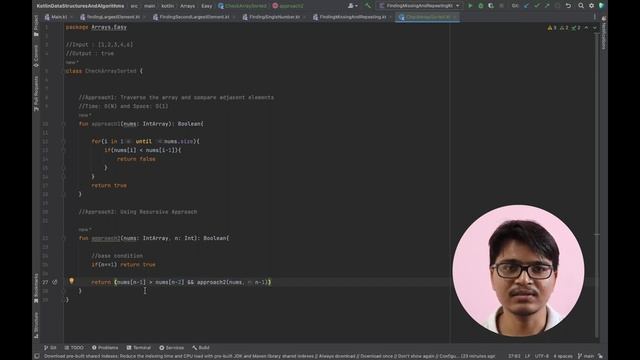Screen dimensions: 640x360
Task: Click the shield icon at top right
Action: 601,6
